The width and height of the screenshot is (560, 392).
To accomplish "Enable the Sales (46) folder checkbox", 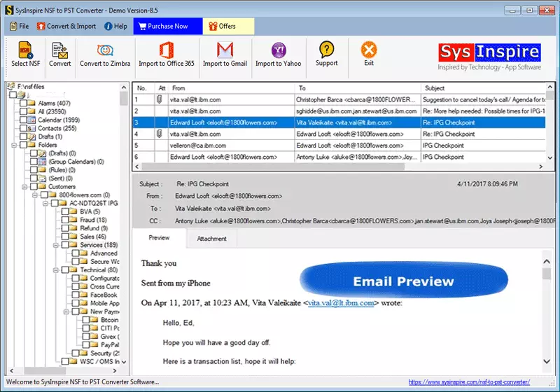I will (64, 237).
